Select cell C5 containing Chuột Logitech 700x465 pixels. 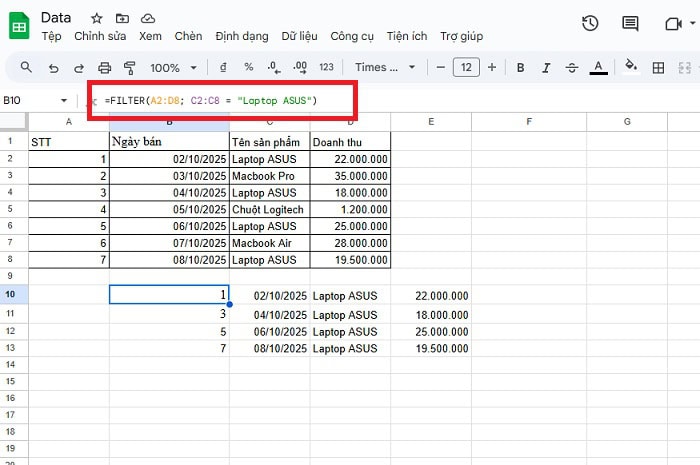coord(269,209)
